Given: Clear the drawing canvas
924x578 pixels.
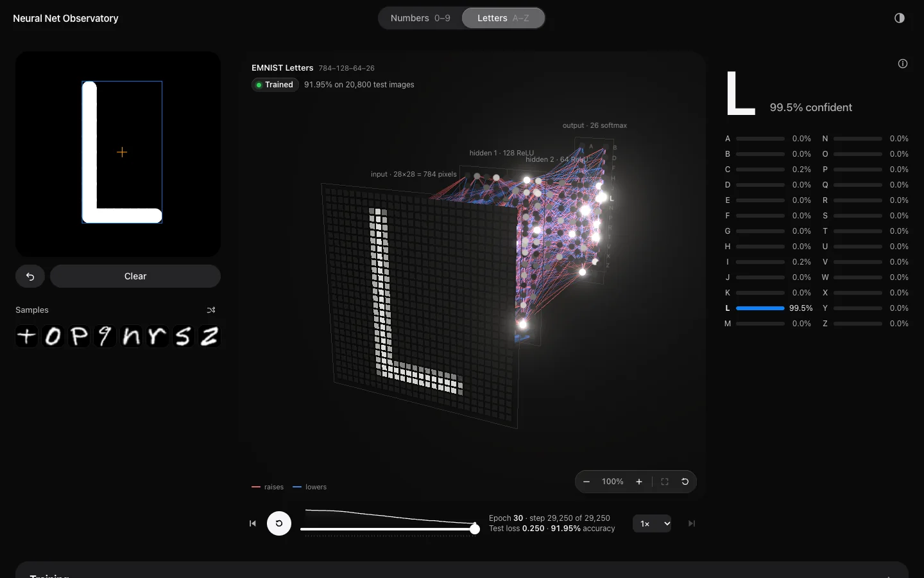Looking at the screenshot, I should tap(135, 276).
